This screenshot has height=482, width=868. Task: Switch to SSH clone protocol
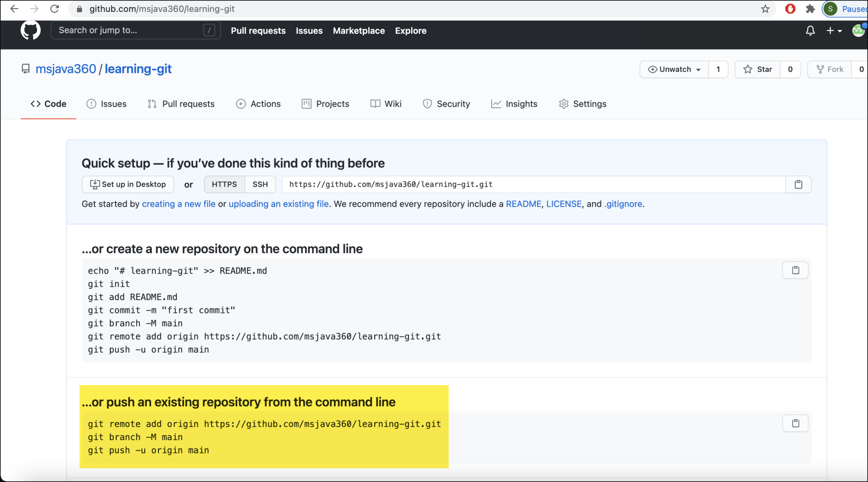(260, 184)
